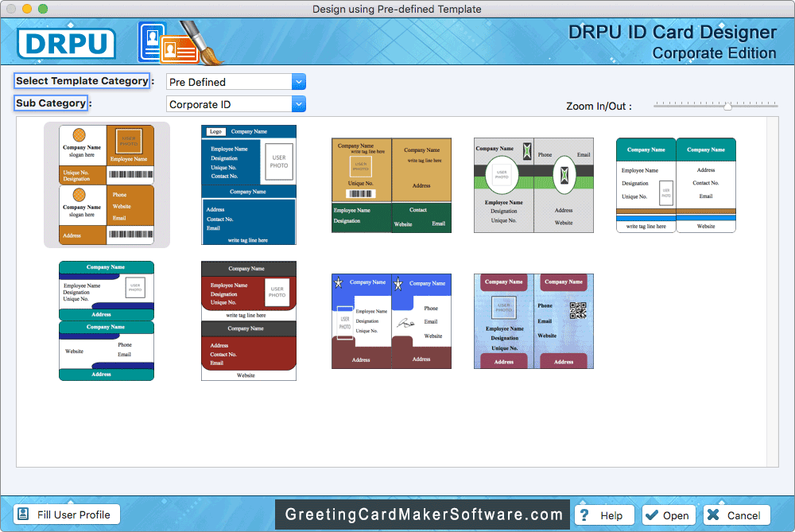The width and height of the screenshot is (795, 532).
Task: Click GreetingCardMakerSoftware.com banner
Action: click(x=423, y=515)
